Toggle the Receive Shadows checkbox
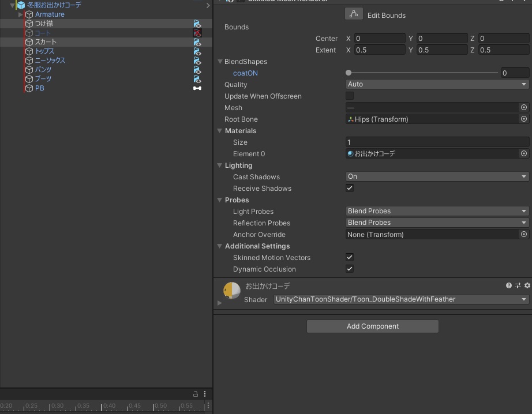This screenshot has width=532, height=414. (x=350, y=188)
